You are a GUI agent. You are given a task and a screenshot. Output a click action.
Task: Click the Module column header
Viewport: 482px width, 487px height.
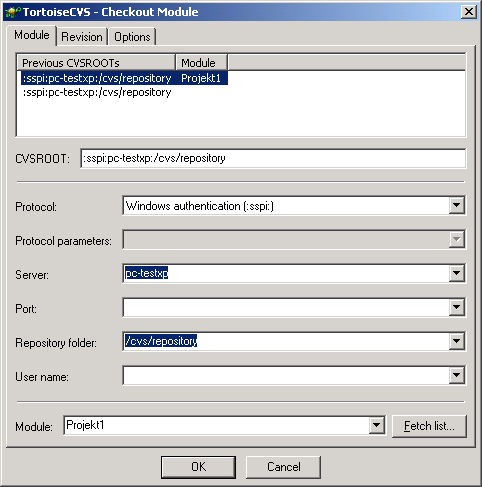point(201,63)
